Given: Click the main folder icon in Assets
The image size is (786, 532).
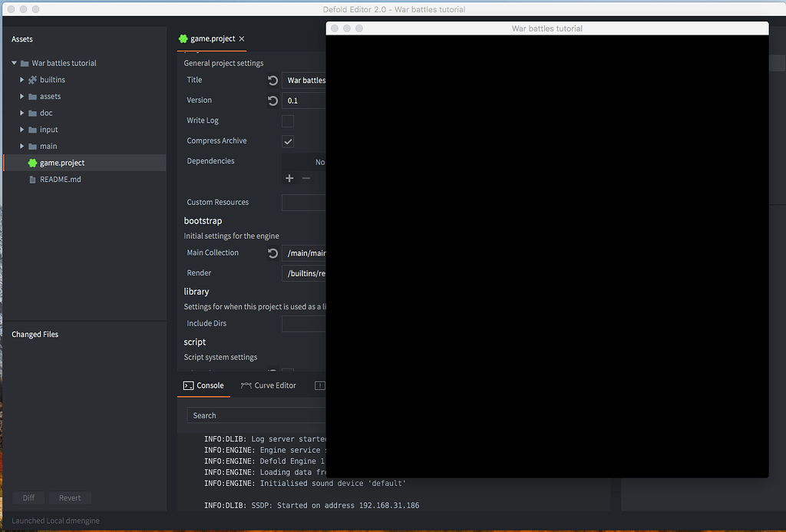Looking at the screenshot, I should coord(31,146).
